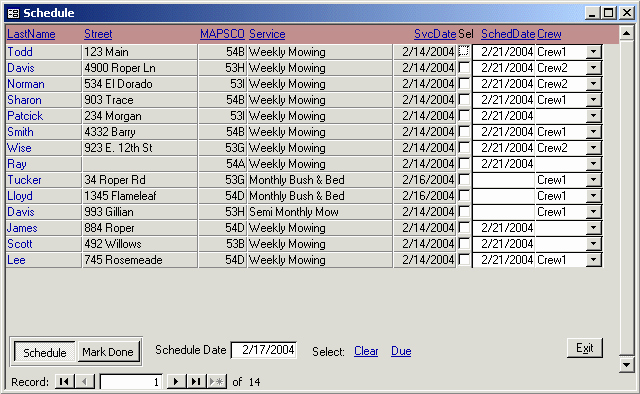
Task: Open the Todd last name link
Action: point(20,52)
